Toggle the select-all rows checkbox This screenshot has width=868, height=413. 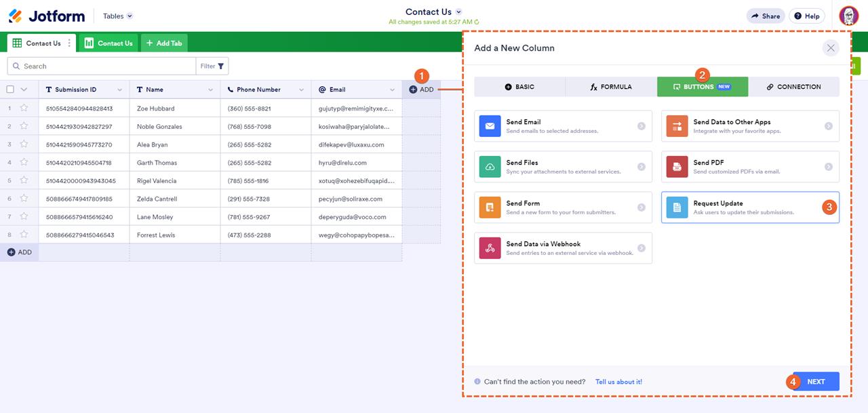click(9, 89)
